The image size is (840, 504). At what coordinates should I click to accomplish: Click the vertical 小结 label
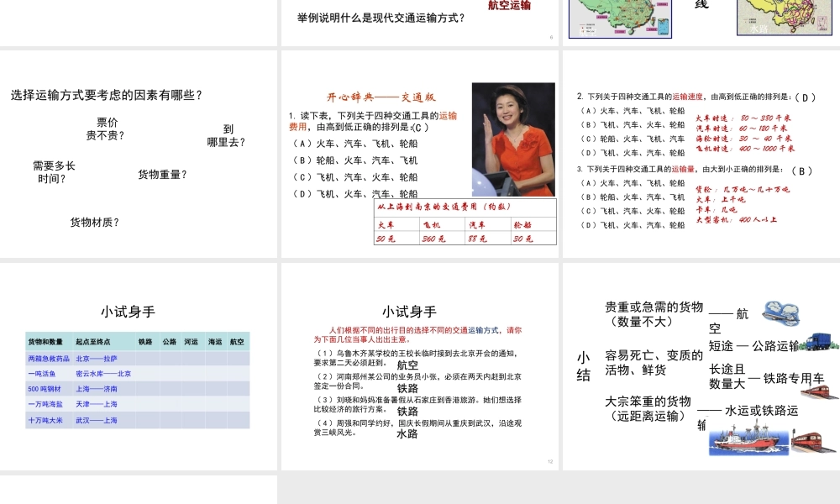[x=584, y=366]
